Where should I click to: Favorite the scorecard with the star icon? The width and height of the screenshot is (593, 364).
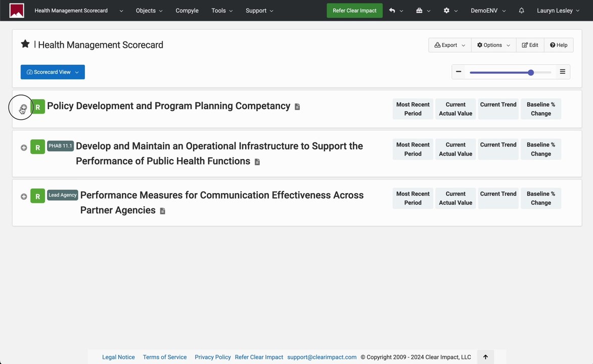coord(25,44)
